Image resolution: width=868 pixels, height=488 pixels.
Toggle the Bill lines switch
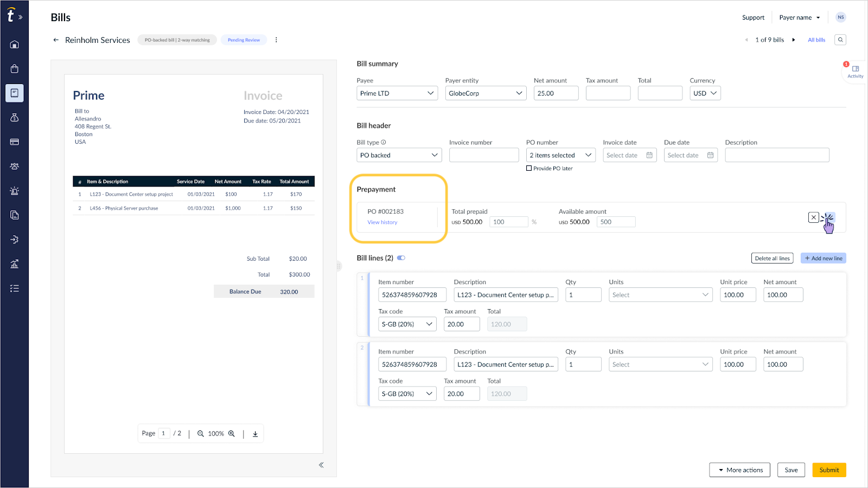(401, 258)
